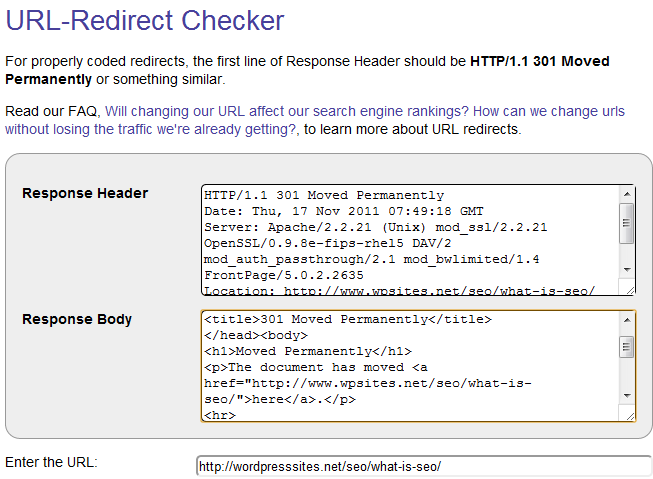The height and width of the screenshot is (479, 653).
Task: Click the URL-Redirect Checker heading
Action: pos(144,20)
